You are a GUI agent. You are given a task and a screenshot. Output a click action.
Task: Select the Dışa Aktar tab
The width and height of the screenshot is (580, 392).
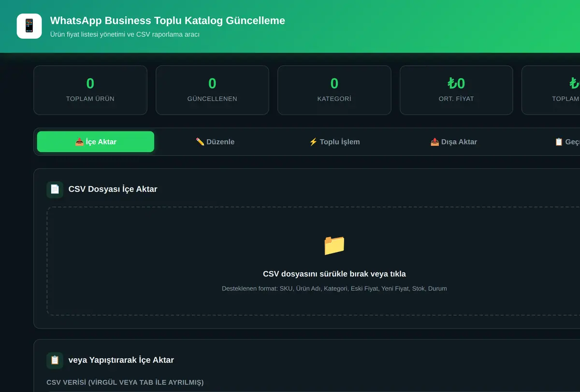click(x=454, y=142)
